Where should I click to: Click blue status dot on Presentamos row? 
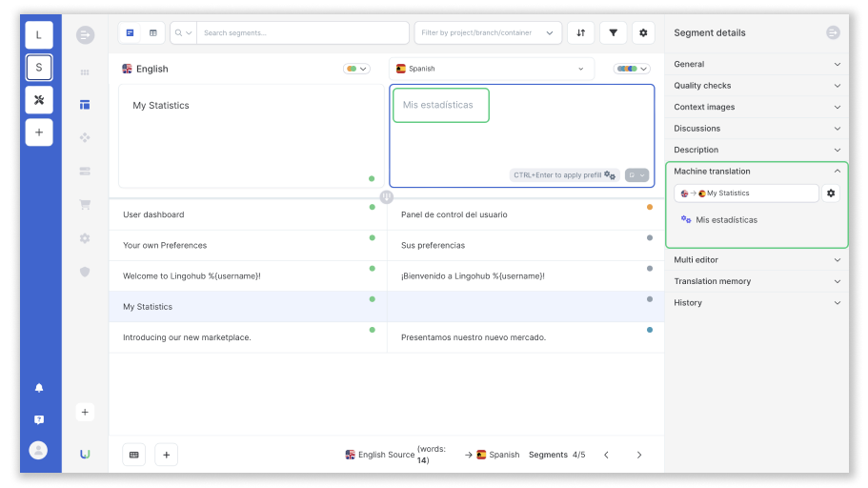coord(650,330)
